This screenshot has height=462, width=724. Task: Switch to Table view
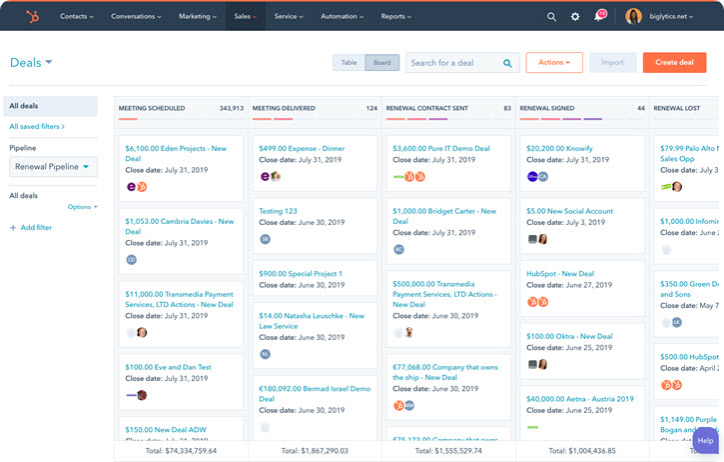349,63
